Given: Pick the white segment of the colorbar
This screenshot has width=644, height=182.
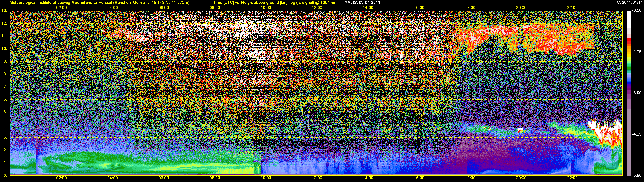Looking at the screenshot, I should [629, 19].
